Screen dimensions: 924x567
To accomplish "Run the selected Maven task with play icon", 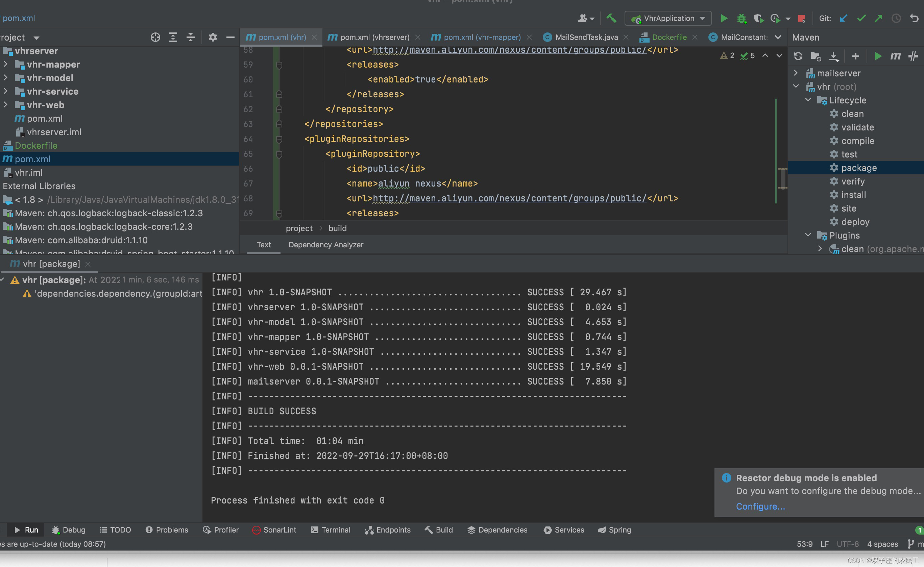I will pyautogui.click(x=878, y=56).
